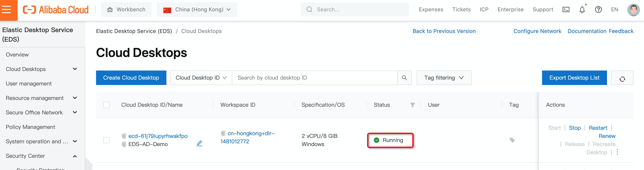The width and height of the screenshot is (644, 170).
Task: Restart the EDS-AD-Demo desktop
Action: click(598, 128)
